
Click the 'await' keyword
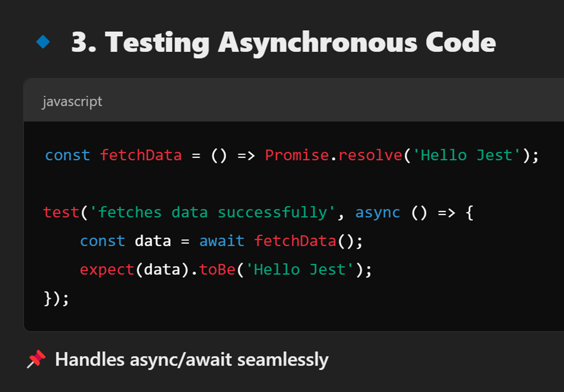click(x=221, y=241)
